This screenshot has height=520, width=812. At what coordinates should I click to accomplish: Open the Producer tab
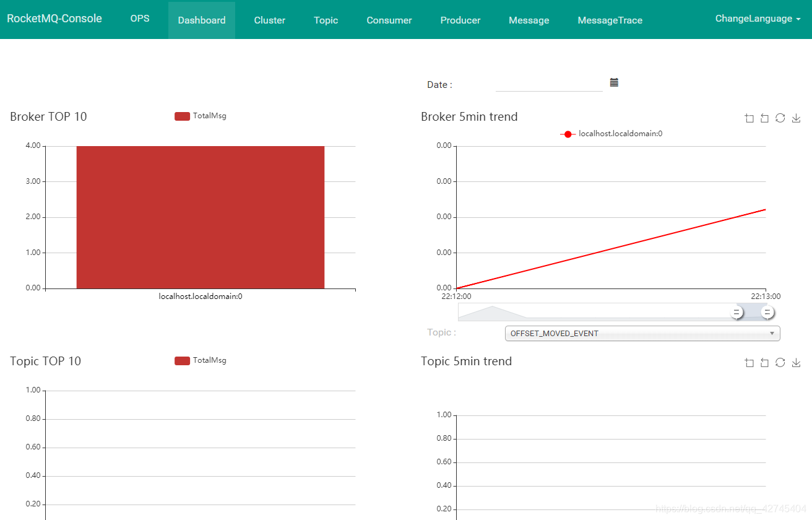coord(460,20)
